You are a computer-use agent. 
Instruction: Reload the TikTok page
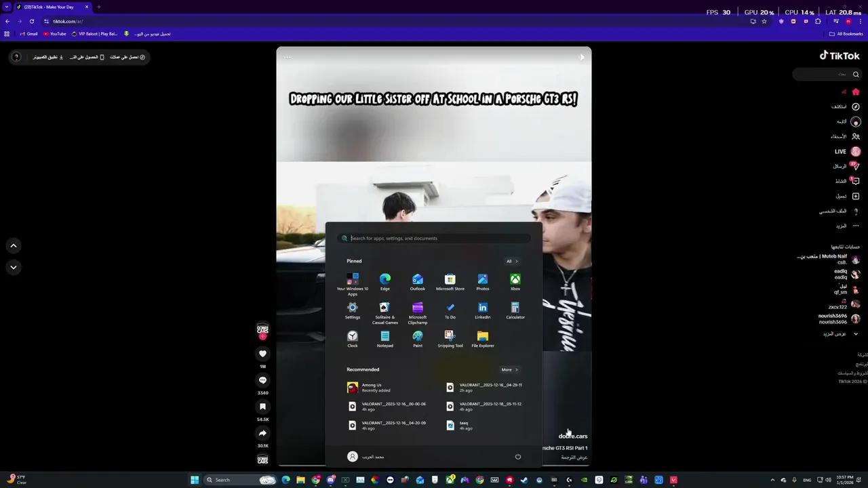pyautogui.click(x=31, y=21)
